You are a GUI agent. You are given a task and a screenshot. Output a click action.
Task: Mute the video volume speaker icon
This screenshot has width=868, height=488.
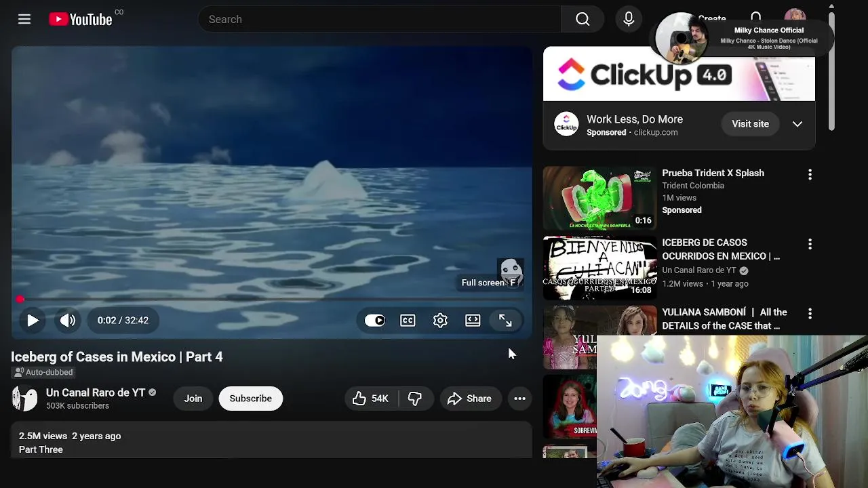point(68,321)
